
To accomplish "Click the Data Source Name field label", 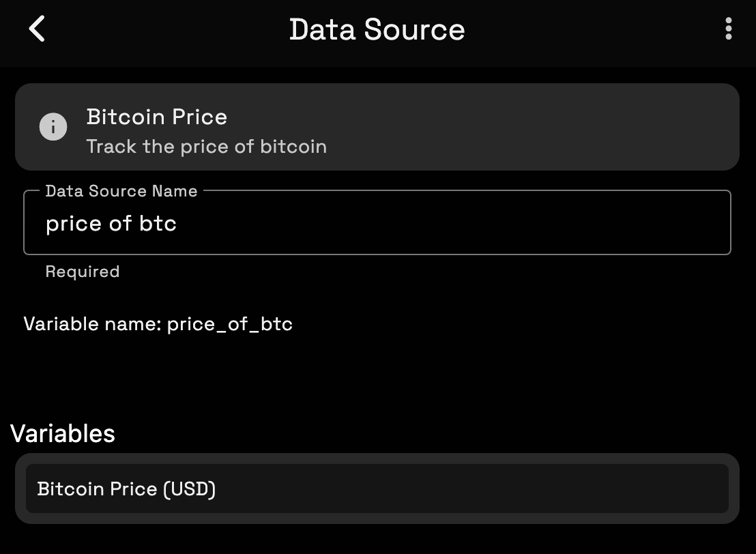I will (121, 191).
